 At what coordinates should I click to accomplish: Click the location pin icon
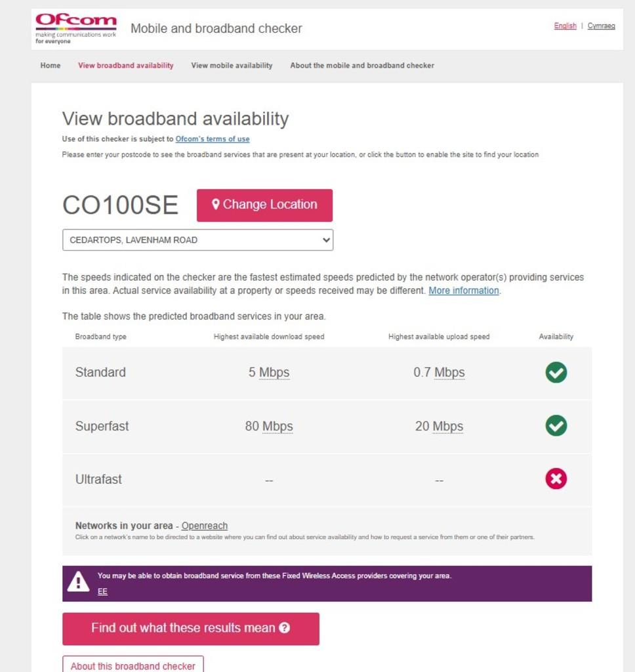(x=216, y=205)
